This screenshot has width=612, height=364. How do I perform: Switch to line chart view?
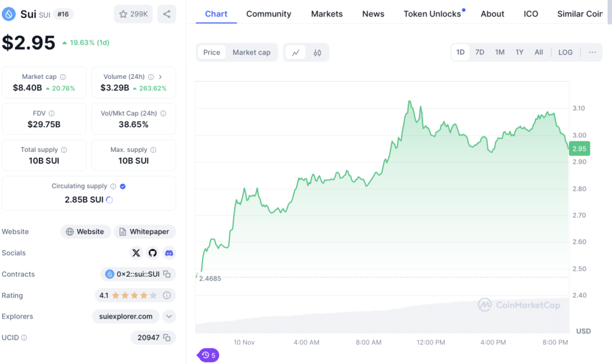tap(295, 52)
